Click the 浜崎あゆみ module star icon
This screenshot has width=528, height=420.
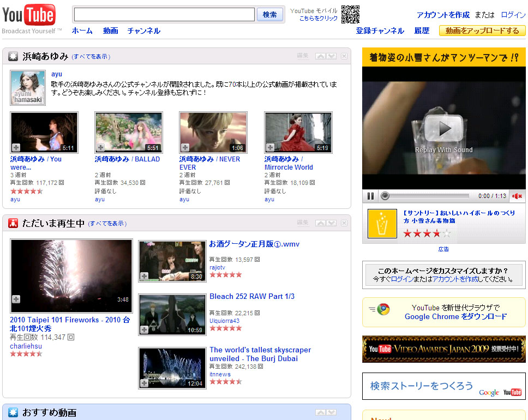tap(13, 56)
